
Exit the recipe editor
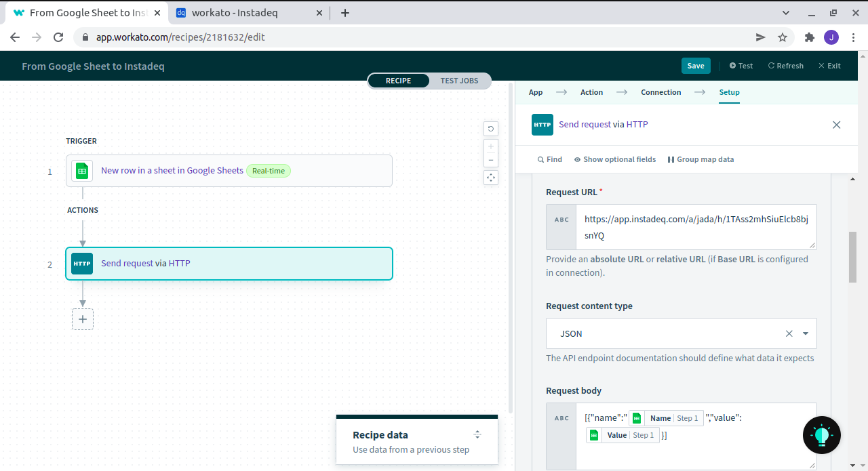pos(829,66)
